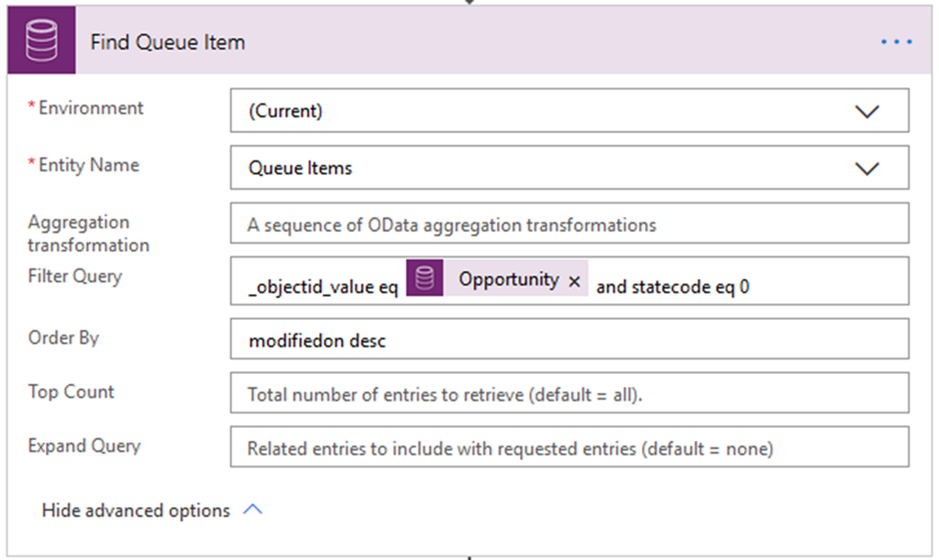Click the Opportunity token's database icon
This screenshot has width=939, height=560.
coord(425,280)
